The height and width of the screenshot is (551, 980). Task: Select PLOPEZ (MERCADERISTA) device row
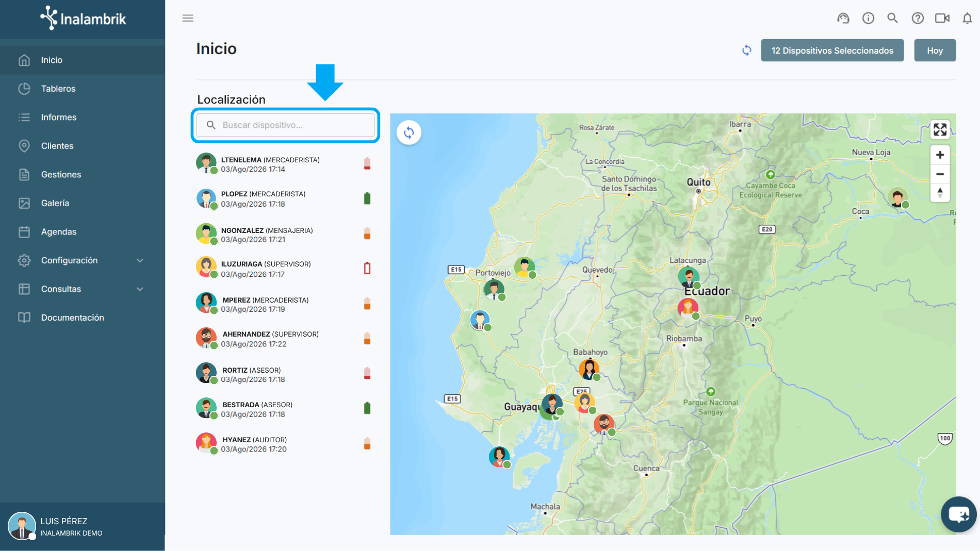coord(284,199)
